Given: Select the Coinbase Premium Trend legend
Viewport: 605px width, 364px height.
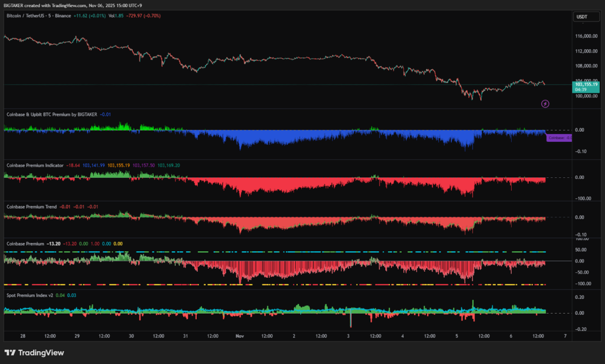Looking at the screenshot, I should pos(32,206).
